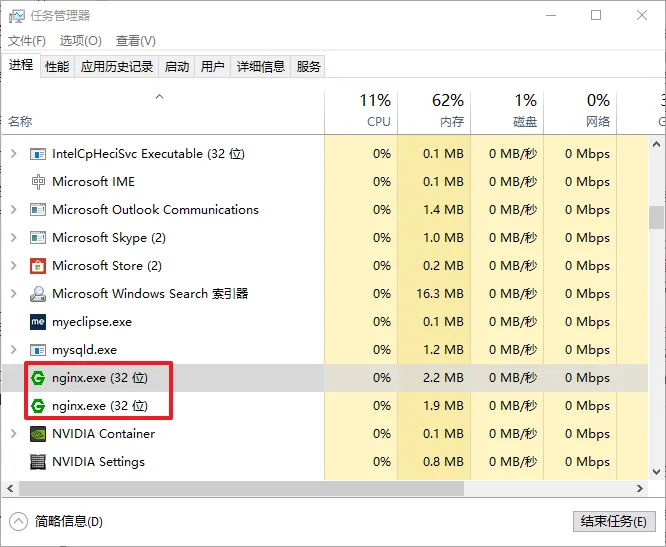Collapse to brief view with 简略信息
This screenshot has width=666, height=547.
(x=58, y=521)
